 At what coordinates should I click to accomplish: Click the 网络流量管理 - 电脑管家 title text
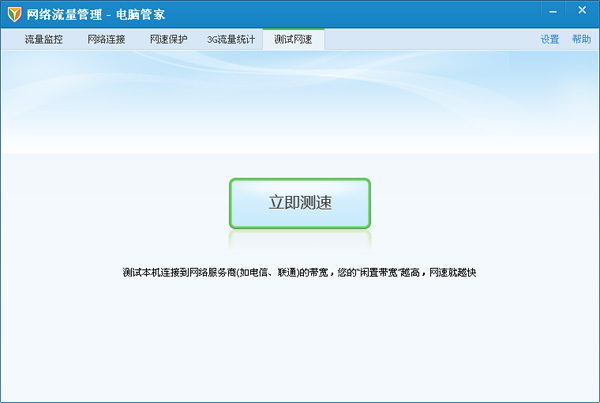coord(96,15)
